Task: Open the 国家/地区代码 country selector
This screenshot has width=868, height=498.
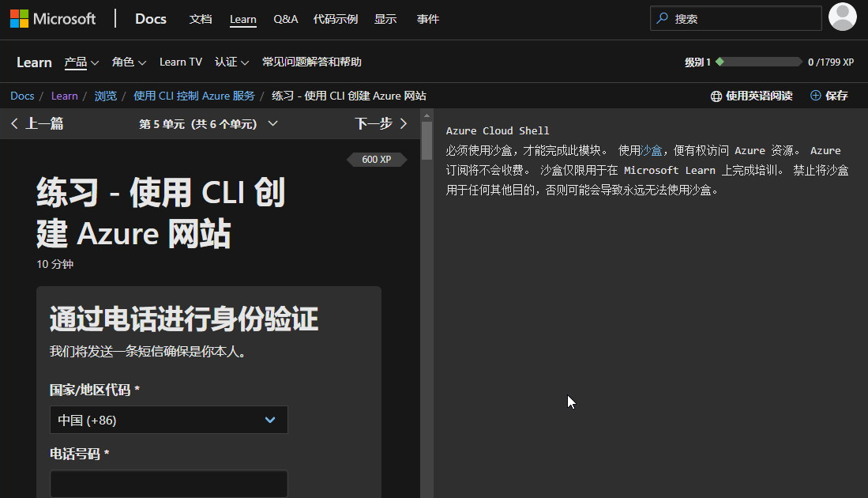Action: pyautogui.click(x=168, y=420)
